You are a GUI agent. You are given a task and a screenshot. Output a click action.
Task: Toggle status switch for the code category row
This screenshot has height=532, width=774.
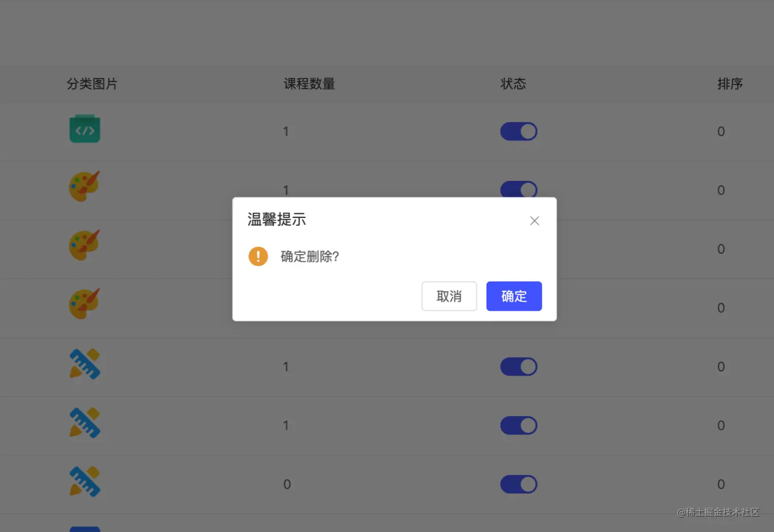(519, 131)
